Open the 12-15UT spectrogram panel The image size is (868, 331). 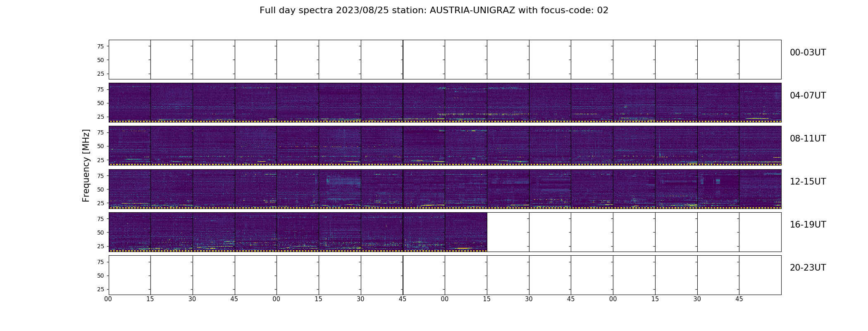tap(445, 189)
